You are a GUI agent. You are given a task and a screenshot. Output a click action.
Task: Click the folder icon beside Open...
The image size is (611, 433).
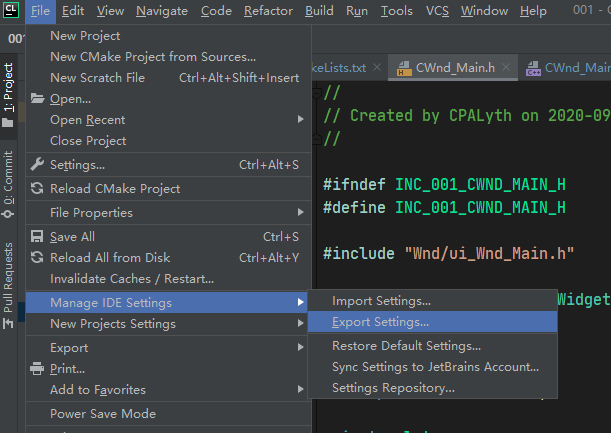tap(37, 99)
